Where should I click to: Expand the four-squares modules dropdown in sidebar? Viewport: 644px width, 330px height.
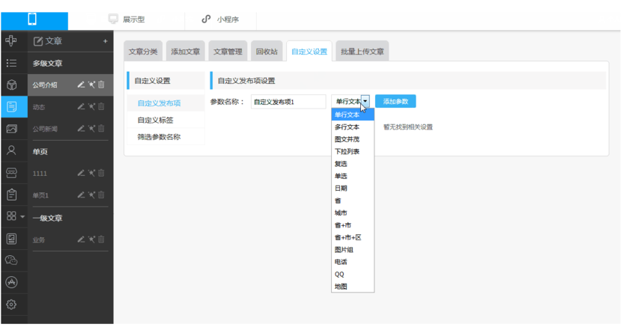tap(15, 216)
